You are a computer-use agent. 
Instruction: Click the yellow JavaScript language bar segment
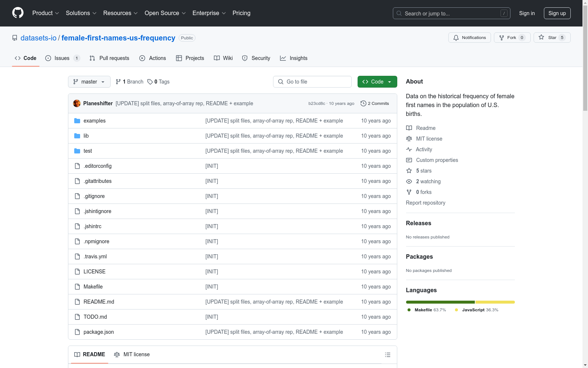tap(495, 302)
